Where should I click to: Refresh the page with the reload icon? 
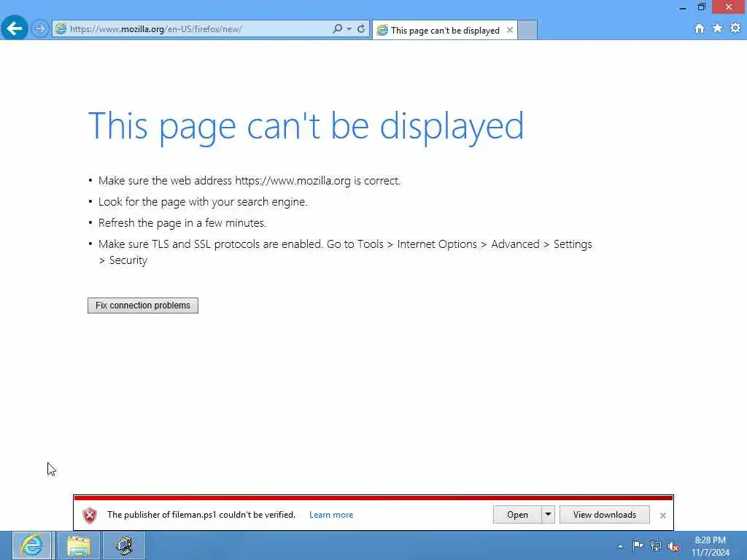361,28
